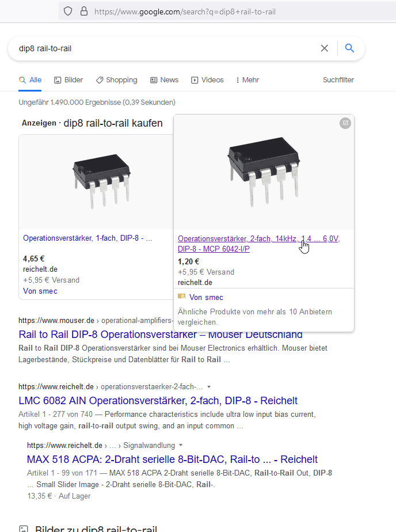The height and width of the screenshot is (532, 396).
Task: Expand the Mehr menu
Action: click(247, 80)
